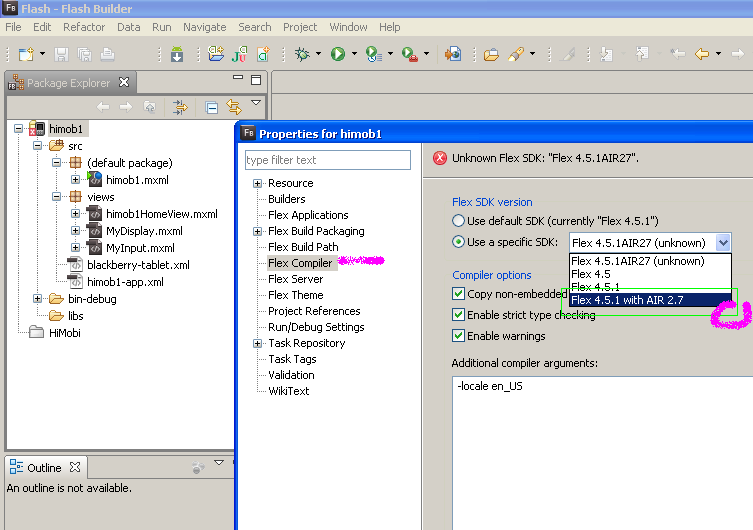Click the green Run button icon

[x=338, y=54]
